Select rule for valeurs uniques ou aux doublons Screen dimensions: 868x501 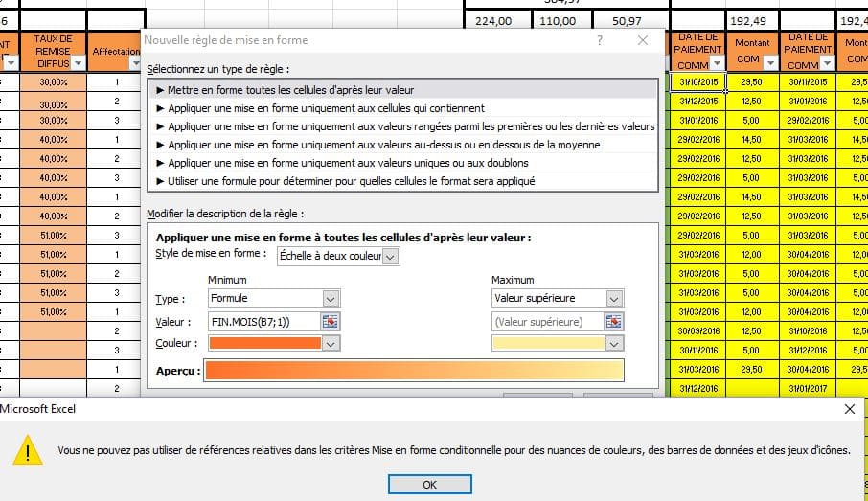[402, 163]
